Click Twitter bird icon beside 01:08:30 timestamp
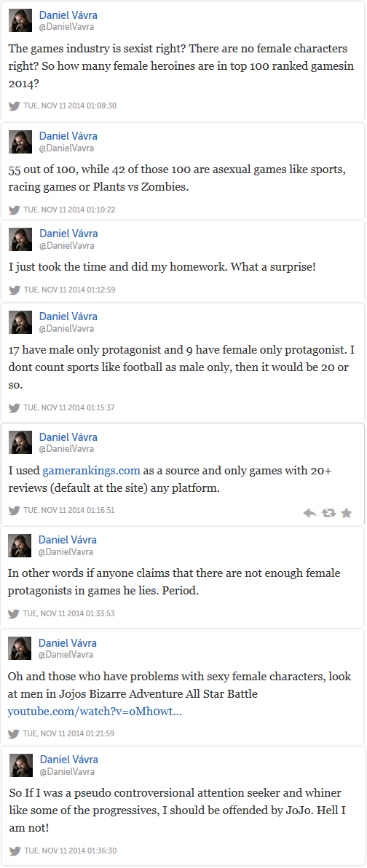Image resolution: width=367 pixels, height=868 pixels. pyautogui.click(x=15, y=105)
